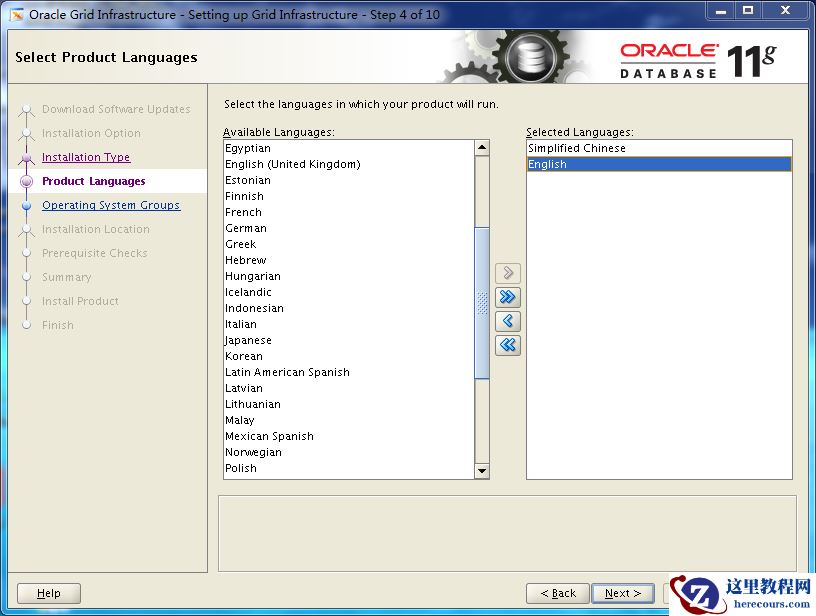
Task: Maximize the installer window
Action: tap(748, 10)
